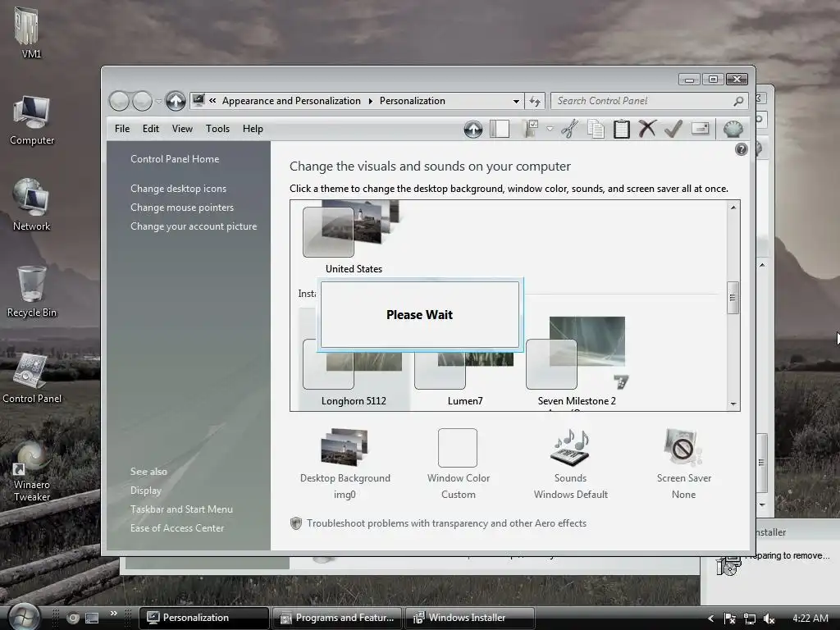Click the Paste clipboard toolbar icon
The width and height of the screenshot is (840, 630).
pyautogui.click(x=622, y=129)
